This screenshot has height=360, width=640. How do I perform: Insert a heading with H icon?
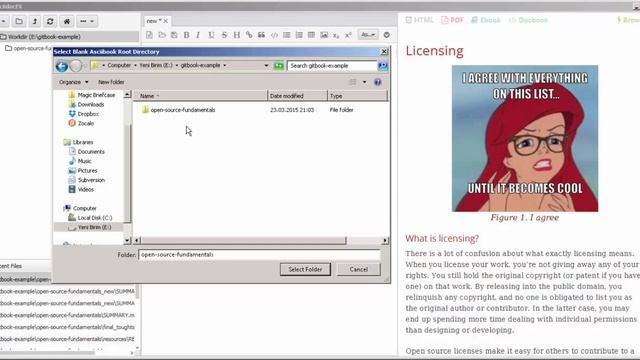tap(236, 35)
